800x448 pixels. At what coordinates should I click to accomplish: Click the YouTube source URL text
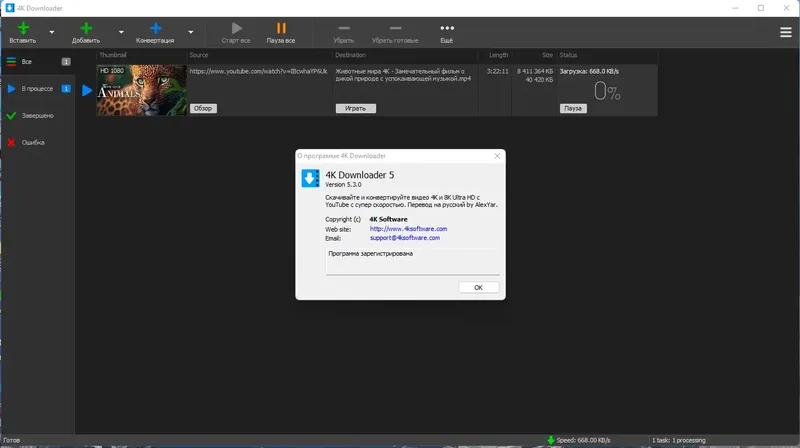pyautogui.click(x=258, y=71)
